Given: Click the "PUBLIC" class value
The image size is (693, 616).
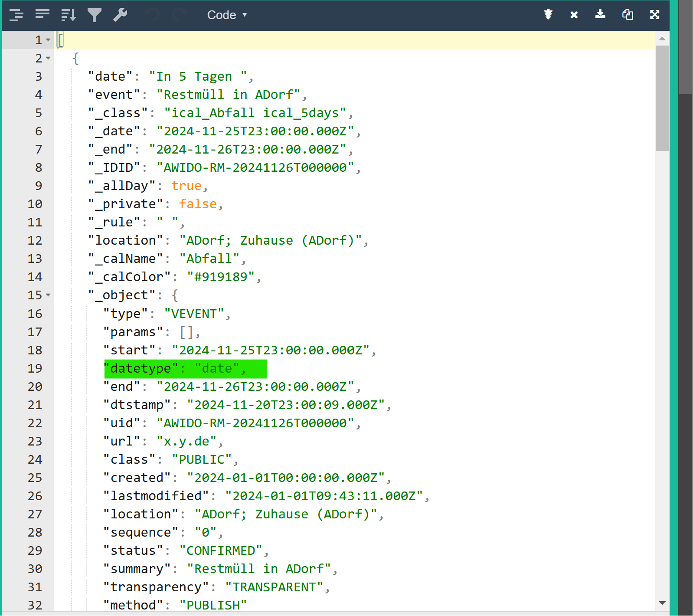Looking at the screenshot, I should (202, 459).
